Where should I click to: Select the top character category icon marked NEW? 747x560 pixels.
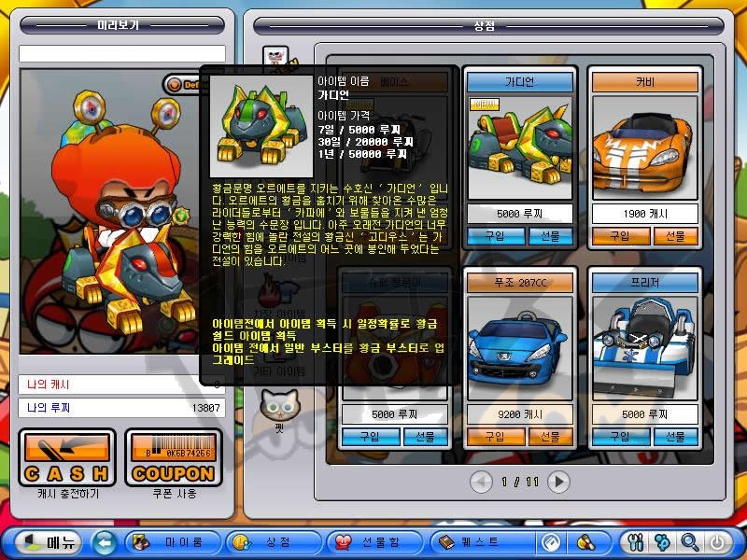click(276, 57)
